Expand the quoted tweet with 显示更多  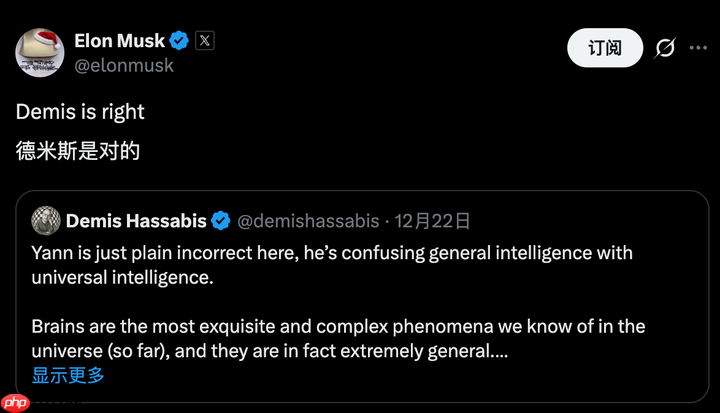tap(68, 375)
